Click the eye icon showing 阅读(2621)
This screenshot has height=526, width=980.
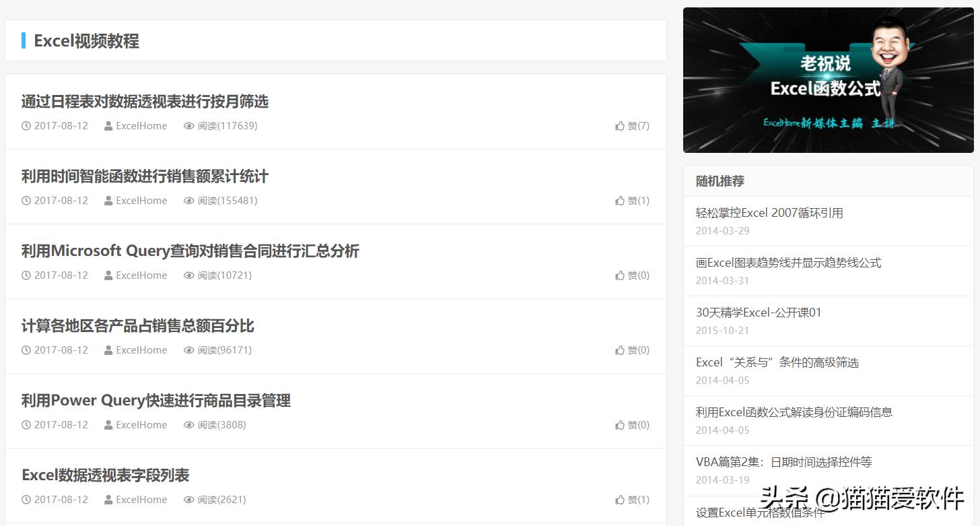189,499
